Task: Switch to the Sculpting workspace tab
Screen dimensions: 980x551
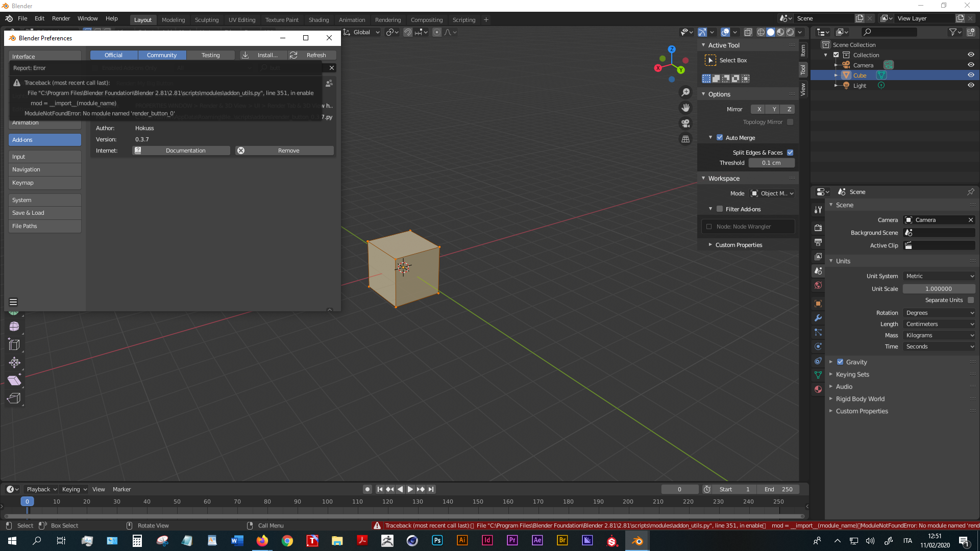Action: tap(206, 20)
